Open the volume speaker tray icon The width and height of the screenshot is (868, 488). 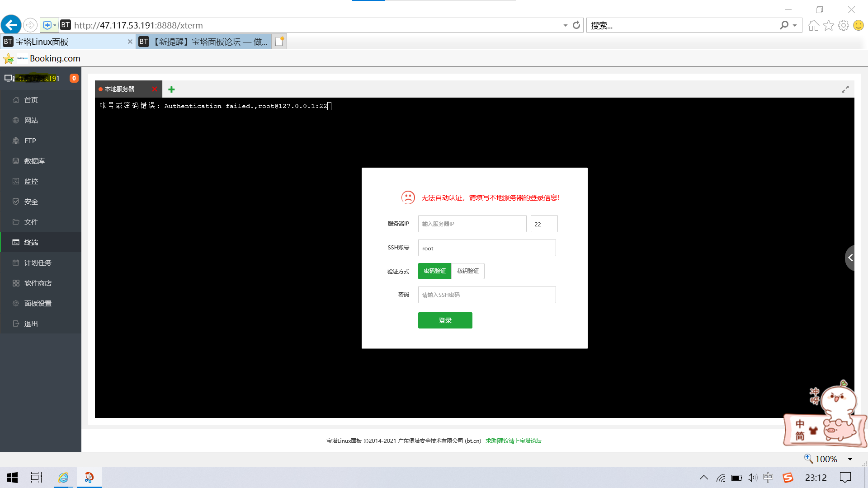point(752,478)
